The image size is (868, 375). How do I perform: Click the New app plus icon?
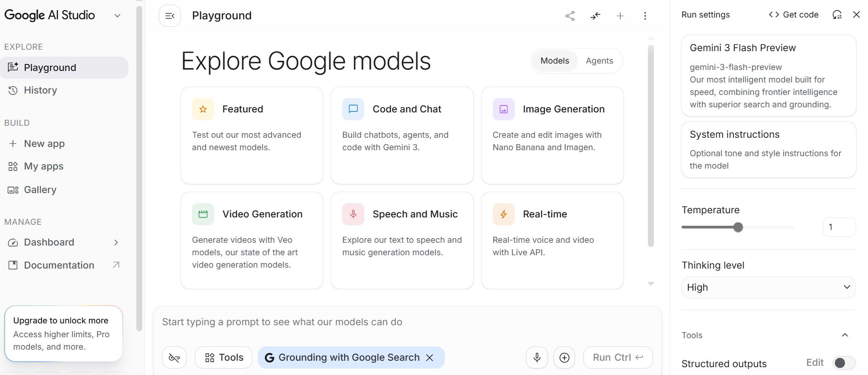13,143
